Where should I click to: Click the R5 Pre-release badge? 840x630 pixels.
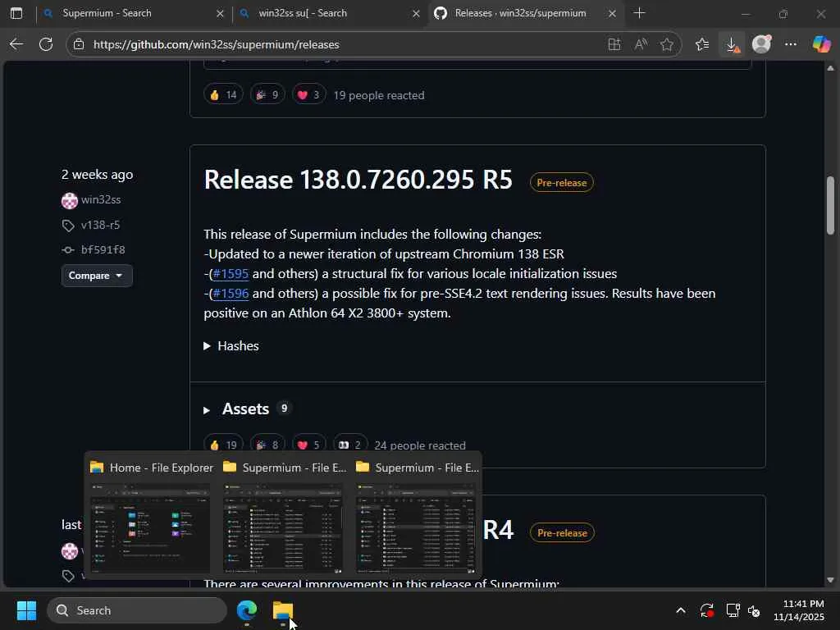tap(561, 183)
